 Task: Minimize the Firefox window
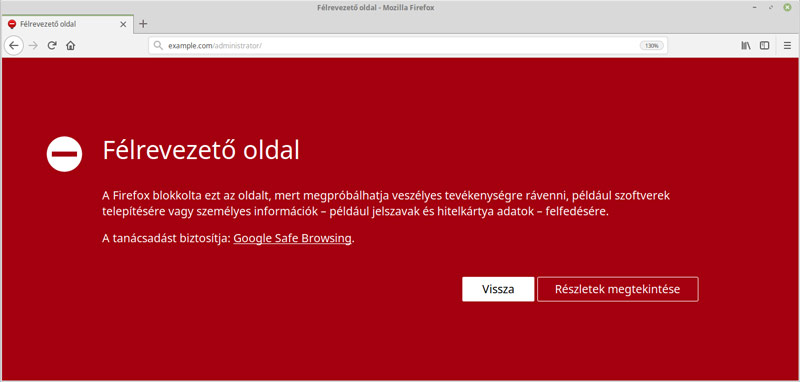click(755, 8)
